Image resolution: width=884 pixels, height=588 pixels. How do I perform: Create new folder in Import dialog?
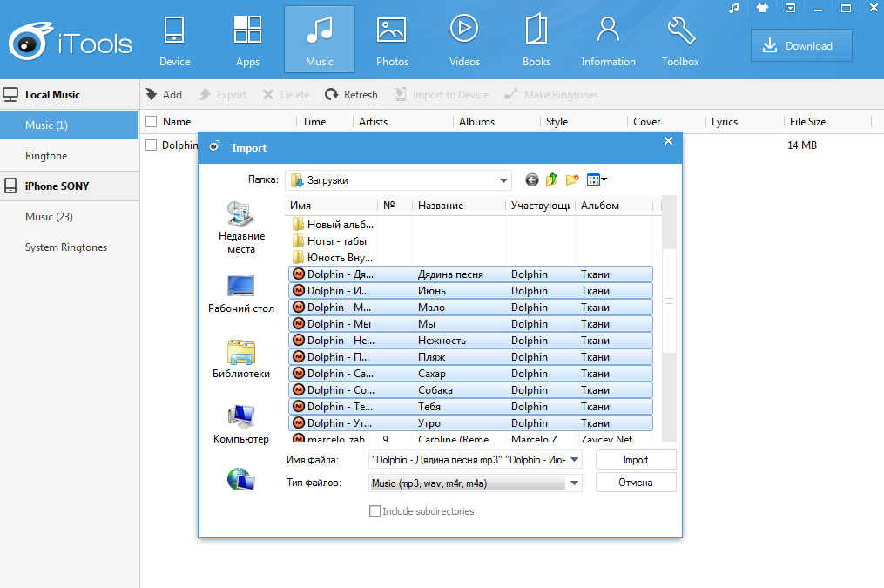[572, 180]
